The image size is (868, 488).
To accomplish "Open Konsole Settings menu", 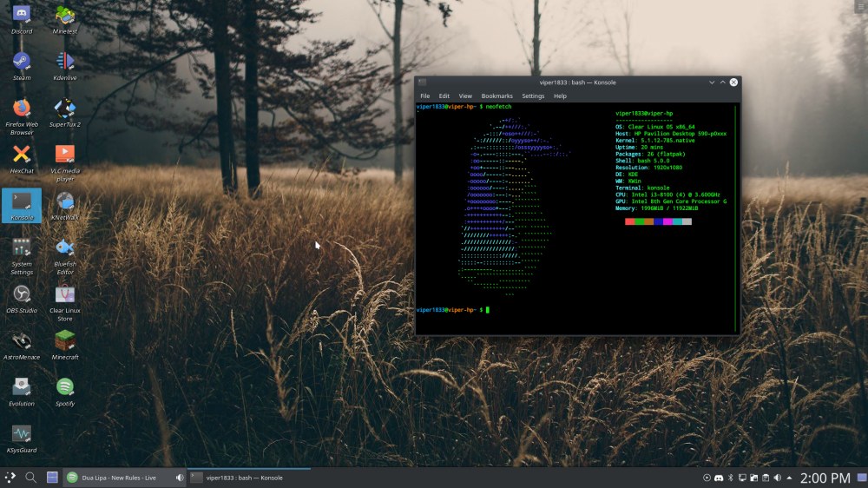I will [x=533, y=96].
